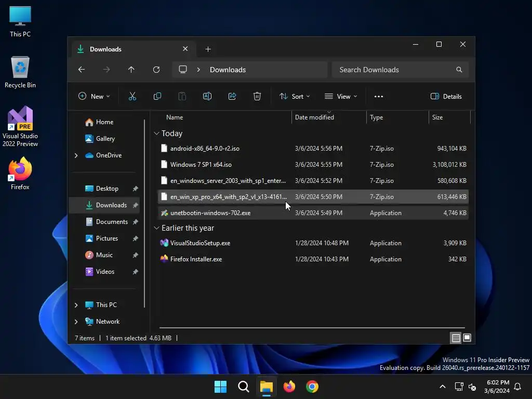Expand This PC tree node

click(x=76, y=305)
